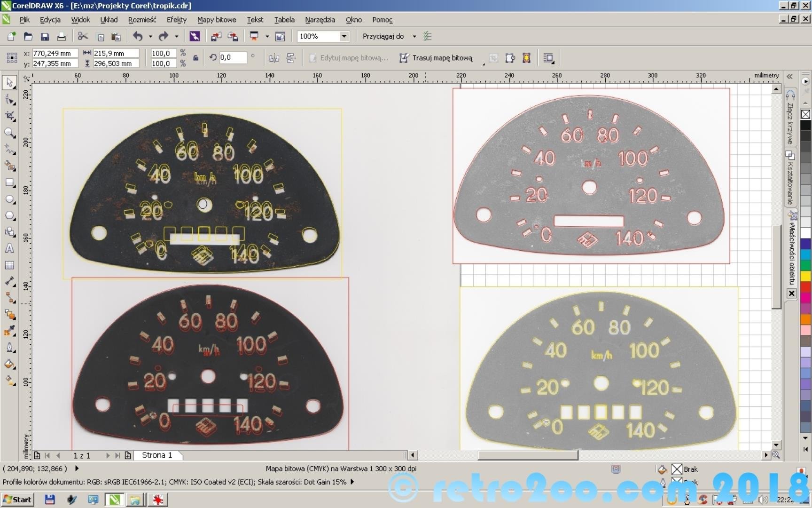This screenshot has height=508, width=812.
Task: Select the Pick tool in the toolbox
Action: (x=9, y=82)
